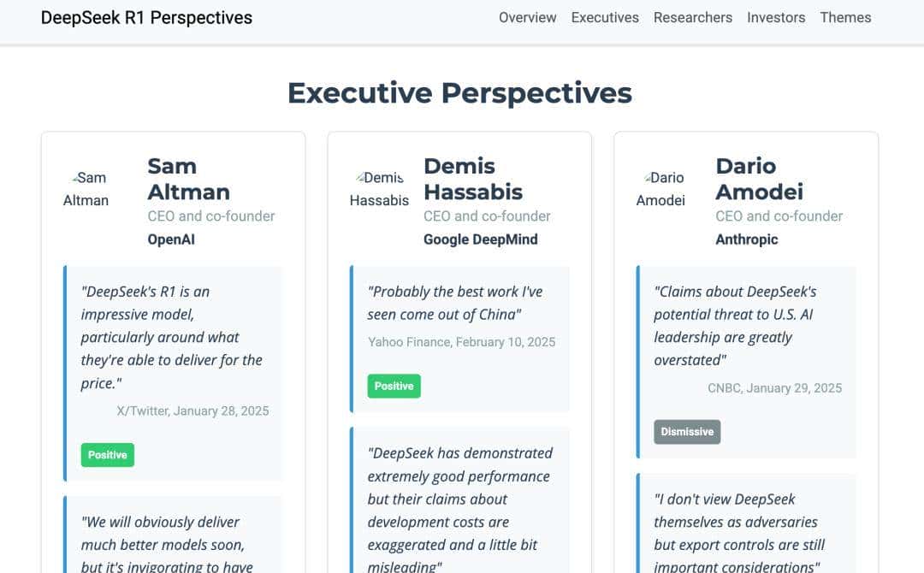Click Sam Altman's broken profile image
The image size is (924, 573).
pos(86,189)
